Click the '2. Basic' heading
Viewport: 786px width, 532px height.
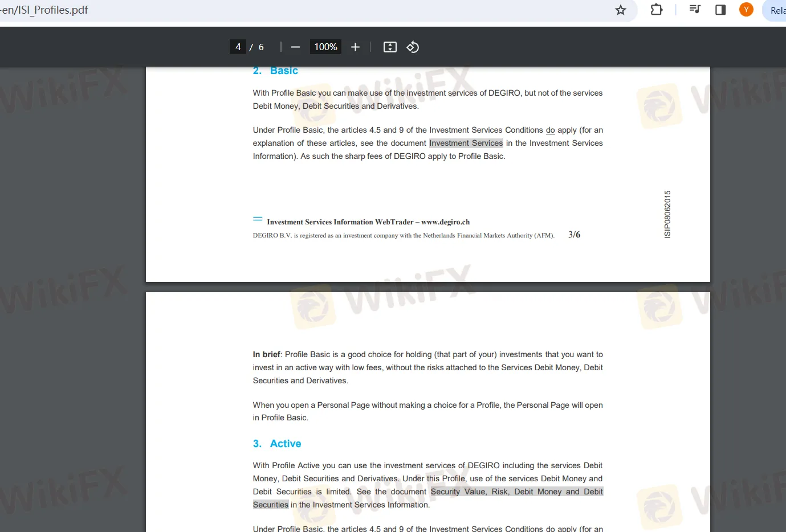coord(275,71)
